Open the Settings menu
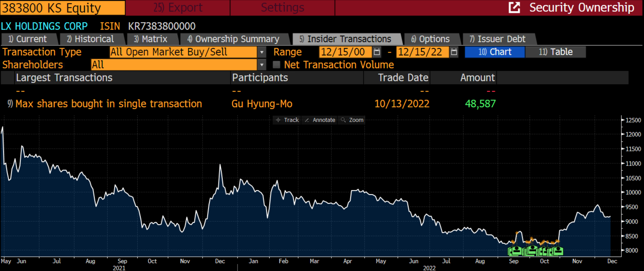Viewport: 644px width, 271px height. (x=282, y=7)
